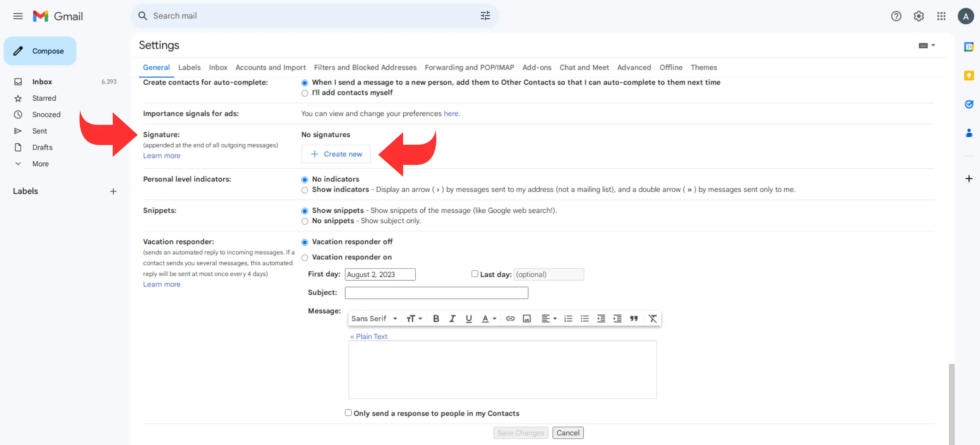
Task: Switch message to Plain Text
Action: coord(368,336)
